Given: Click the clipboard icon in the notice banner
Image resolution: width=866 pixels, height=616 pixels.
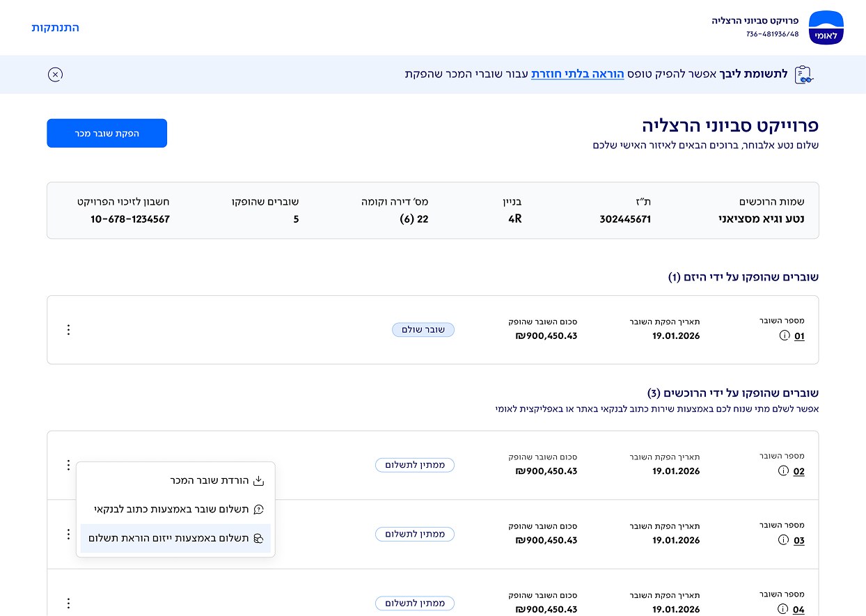Looking at the screenshot, I should click(804, 74).
